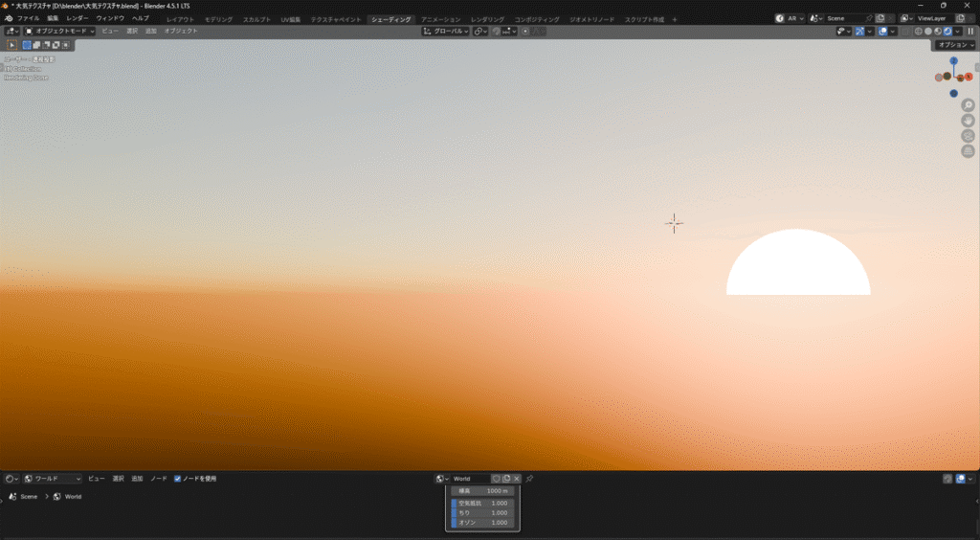
Task: Open the viewport オブジェクト menu
Action: [x=181, y=32]
